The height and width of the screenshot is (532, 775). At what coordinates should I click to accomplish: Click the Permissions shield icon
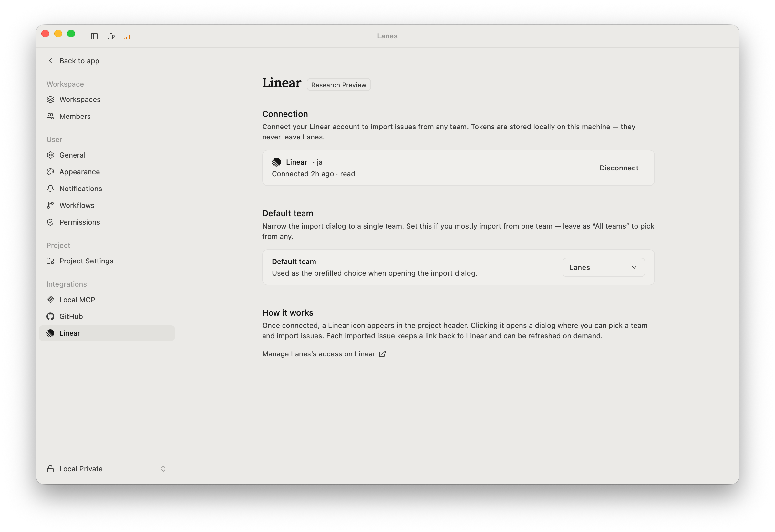click(50, 222)
